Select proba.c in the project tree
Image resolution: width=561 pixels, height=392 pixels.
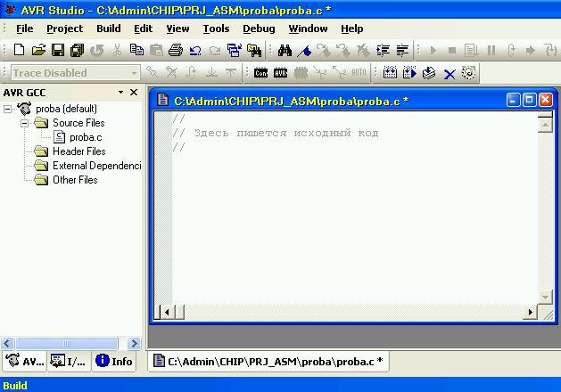[x=86, y=137]
